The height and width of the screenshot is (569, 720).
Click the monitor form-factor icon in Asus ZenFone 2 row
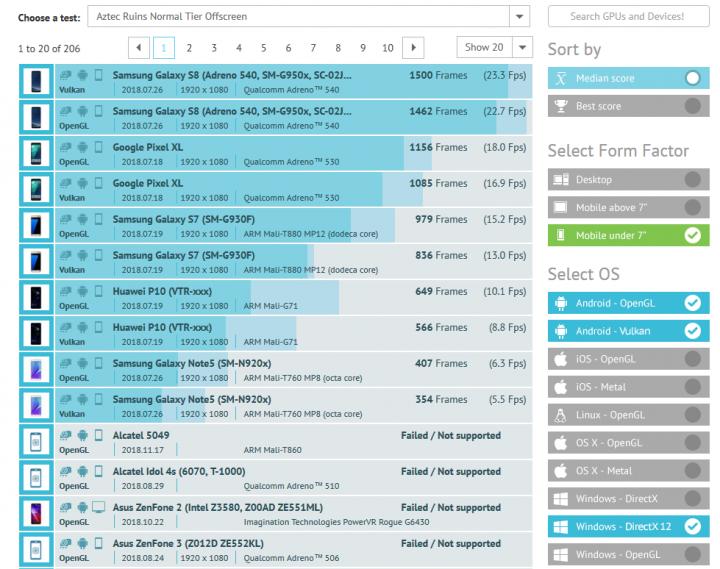click(x=99, y=507)
